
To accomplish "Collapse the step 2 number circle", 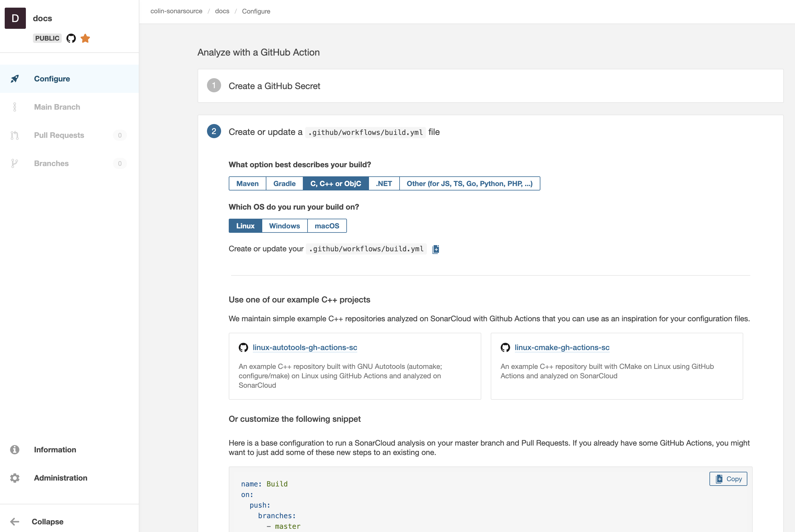I will point(214,132).
